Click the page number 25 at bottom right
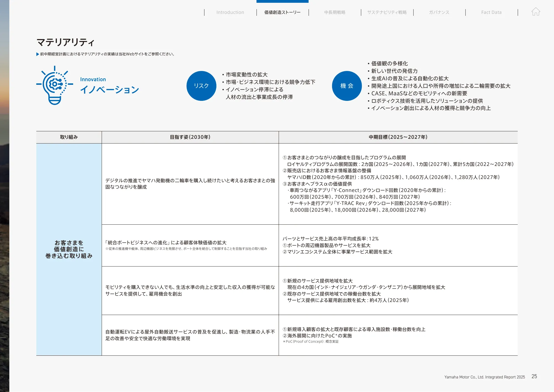The height and width of the screenshot is (392, 554). [534, 376]
